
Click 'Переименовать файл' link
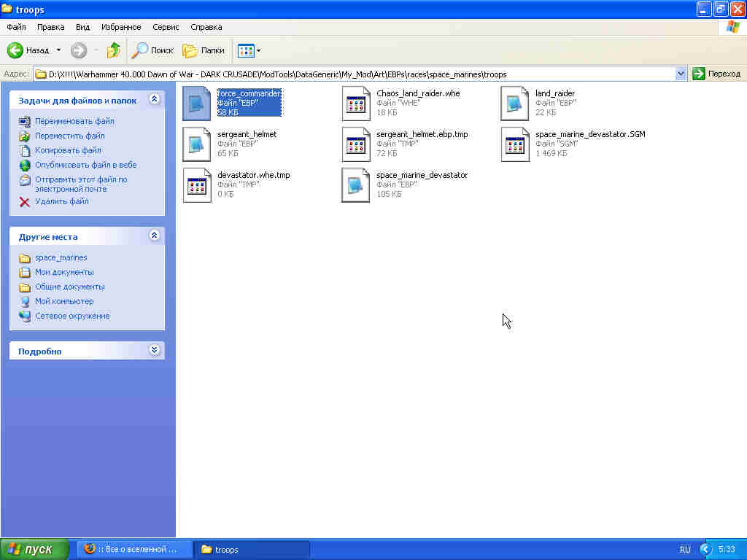click(x=75, y=121)
